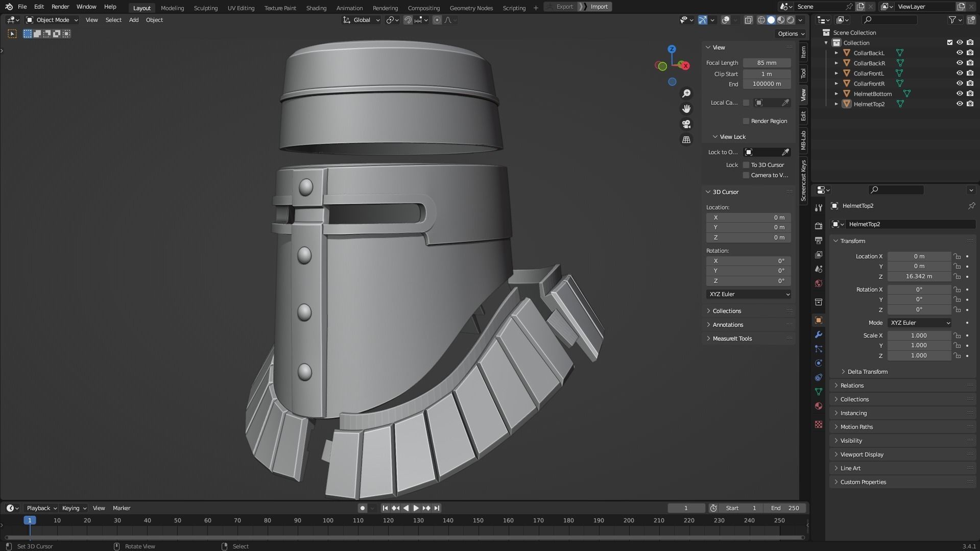Open the Output properties printer tab

pyautogui.click(x=819, y=240)
